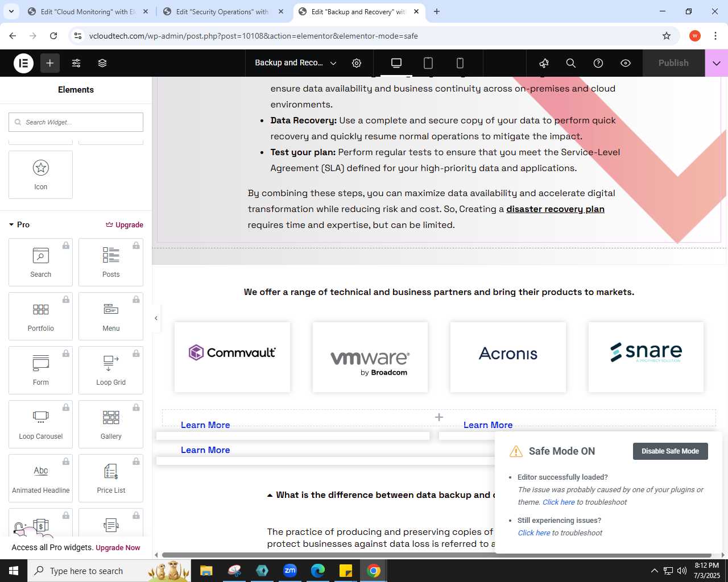Open the Elementor logo menu
The height and width of the screenshot is (582, 728).
[24, 63]
